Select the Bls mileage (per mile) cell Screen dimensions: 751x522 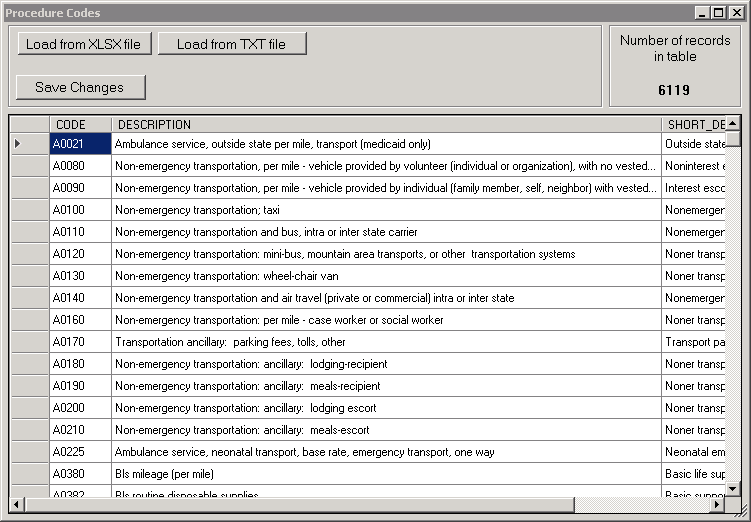pos(385,474)
